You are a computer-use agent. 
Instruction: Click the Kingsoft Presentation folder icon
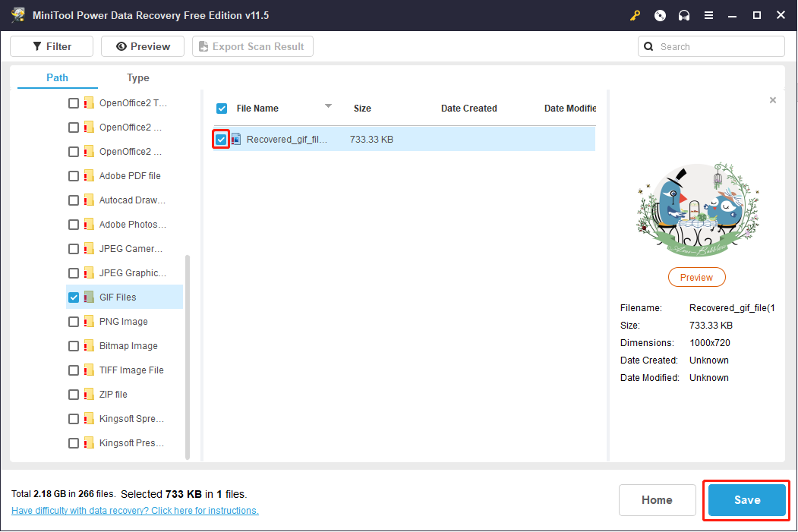tap(89, 443)
